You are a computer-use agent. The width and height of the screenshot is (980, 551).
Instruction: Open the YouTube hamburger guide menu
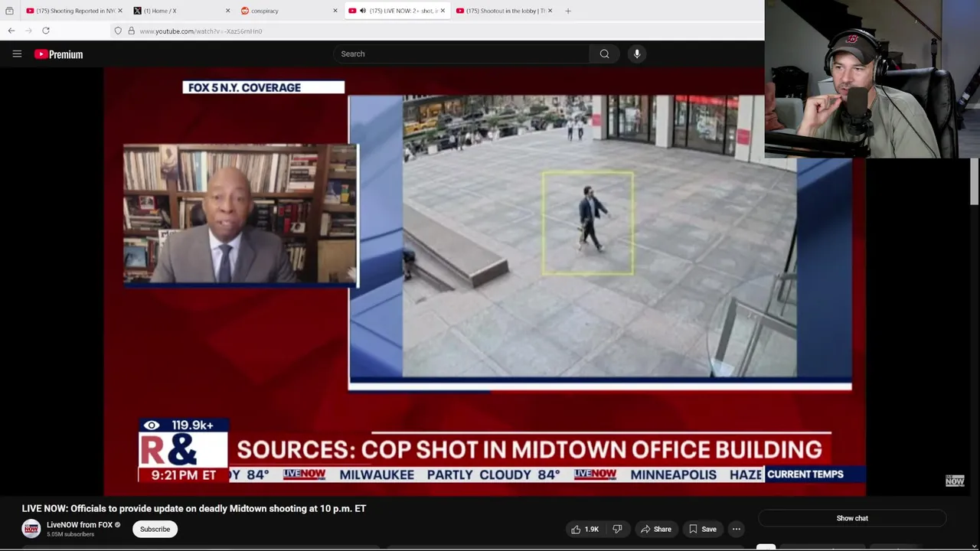17,54
